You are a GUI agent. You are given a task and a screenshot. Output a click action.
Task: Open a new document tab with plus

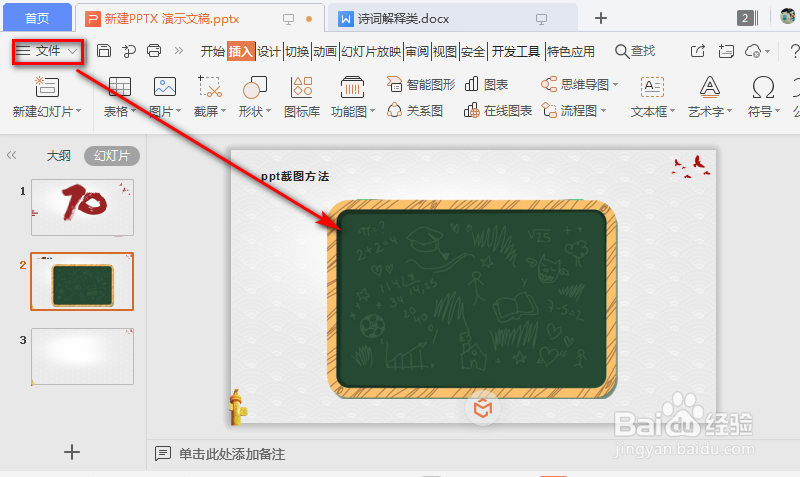(601, 18)
